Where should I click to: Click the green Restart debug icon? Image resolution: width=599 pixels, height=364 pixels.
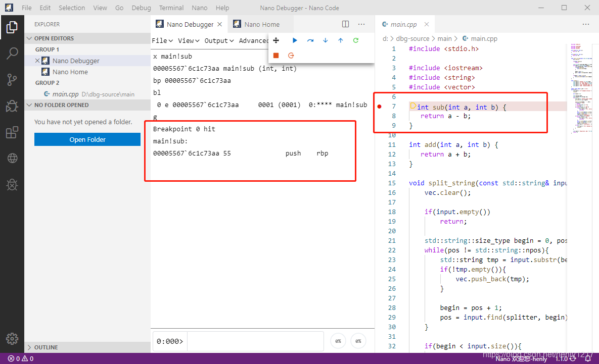(356, 40)
